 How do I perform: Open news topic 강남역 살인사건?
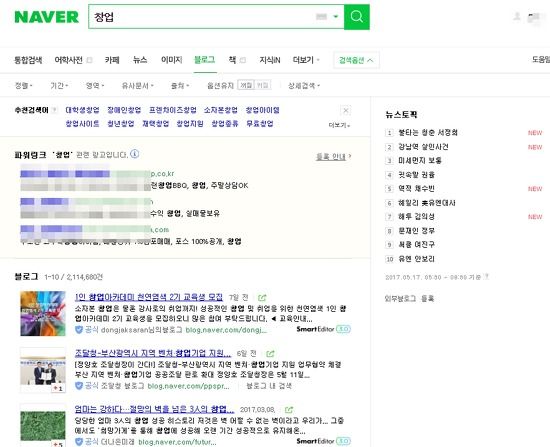click(423, 147)
